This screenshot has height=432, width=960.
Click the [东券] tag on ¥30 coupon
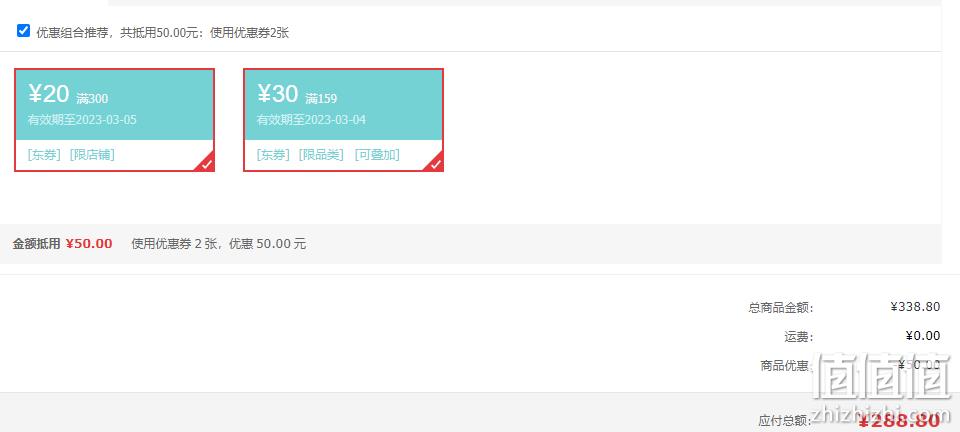[273, 155]
